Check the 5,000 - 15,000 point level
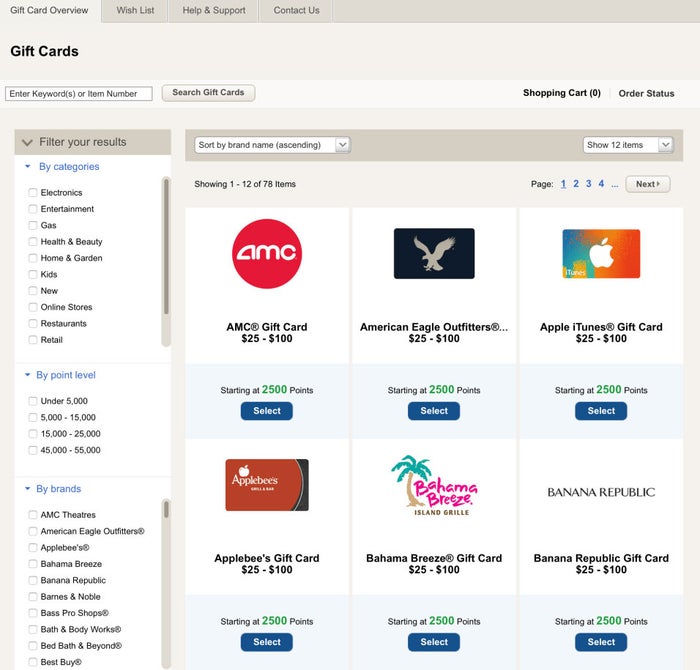The height and width of the screenshot is (670, 700). [x=33, y=417]
